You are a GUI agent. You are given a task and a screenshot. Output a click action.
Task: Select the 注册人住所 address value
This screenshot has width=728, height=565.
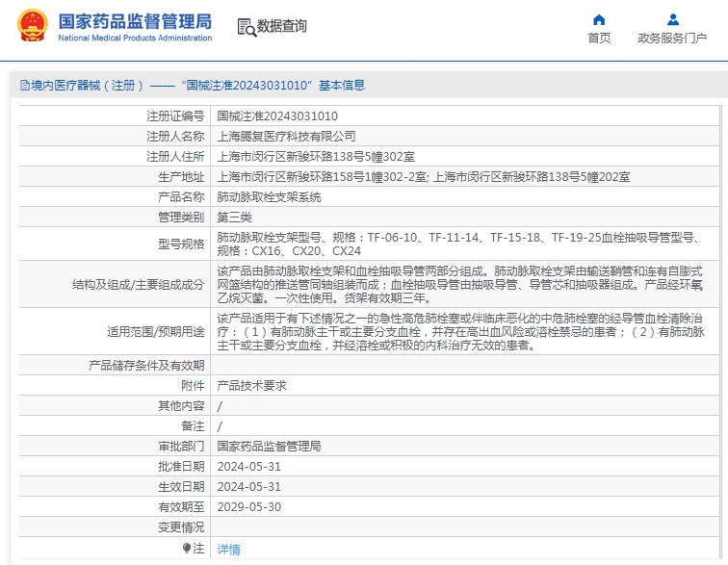316,157
